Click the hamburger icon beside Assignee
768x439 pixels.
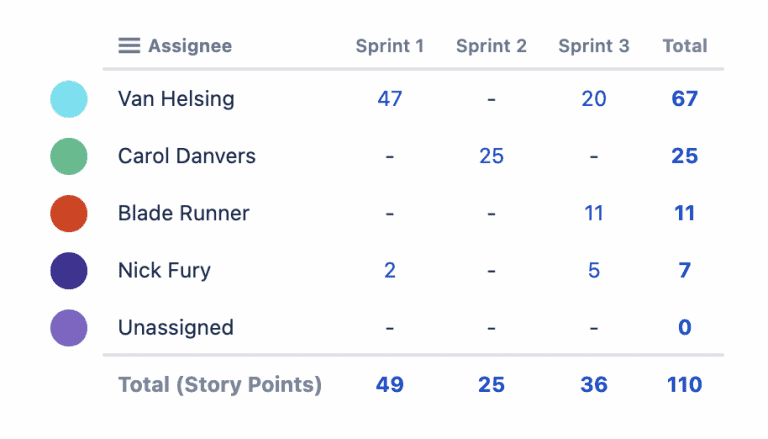pos(129,46)
